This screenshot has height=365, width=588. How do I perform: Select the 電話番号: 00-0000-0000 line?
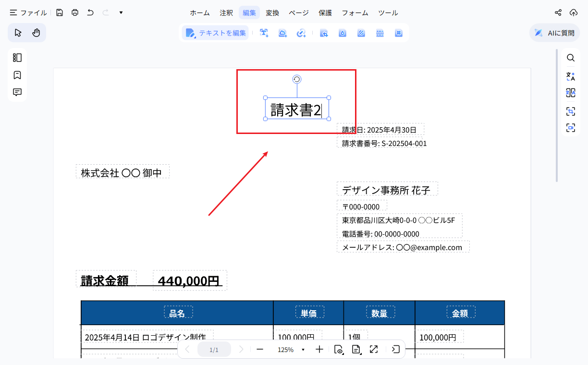[380, 234]
